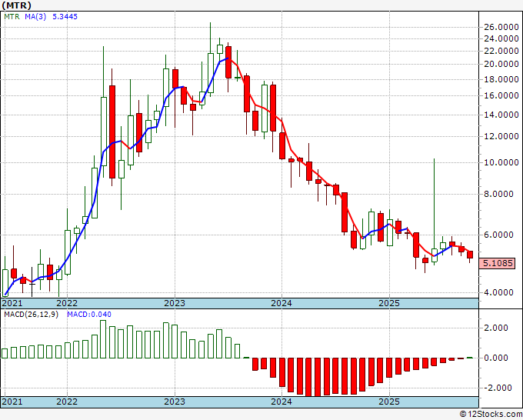Open the 12Stocks.com copyright link
523x420 pixels.
pos(491,415)
